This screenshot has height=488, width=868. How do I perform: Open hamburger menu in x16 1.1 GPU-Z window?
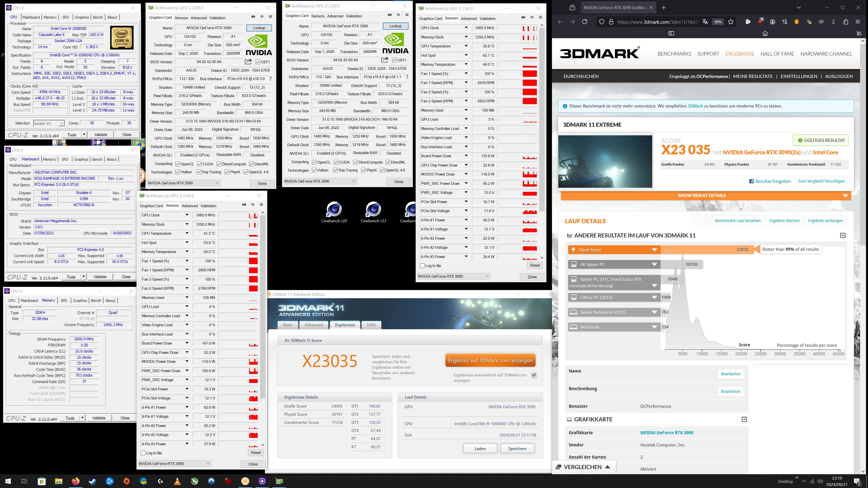407,15
